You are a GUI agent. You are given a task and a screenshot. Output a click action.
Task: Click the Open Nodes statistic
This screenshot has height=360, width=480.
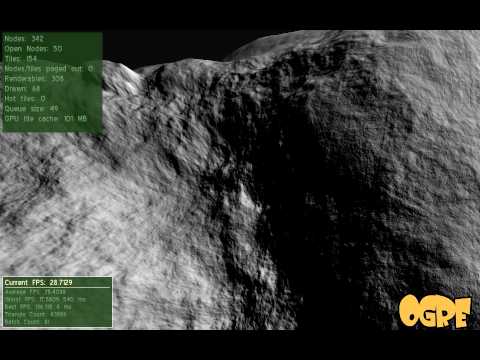33,49
